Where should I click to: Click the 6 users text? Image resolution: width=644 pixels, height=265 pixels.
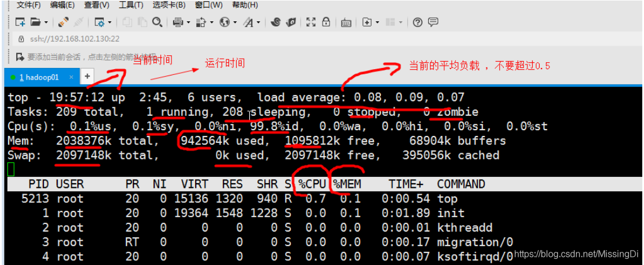pos(212,97)
